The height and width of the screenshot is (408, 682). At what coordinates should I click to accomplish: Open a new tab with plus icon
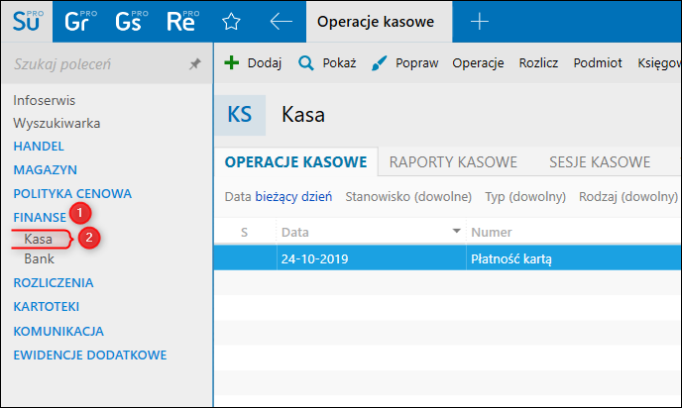coord(479,21)
